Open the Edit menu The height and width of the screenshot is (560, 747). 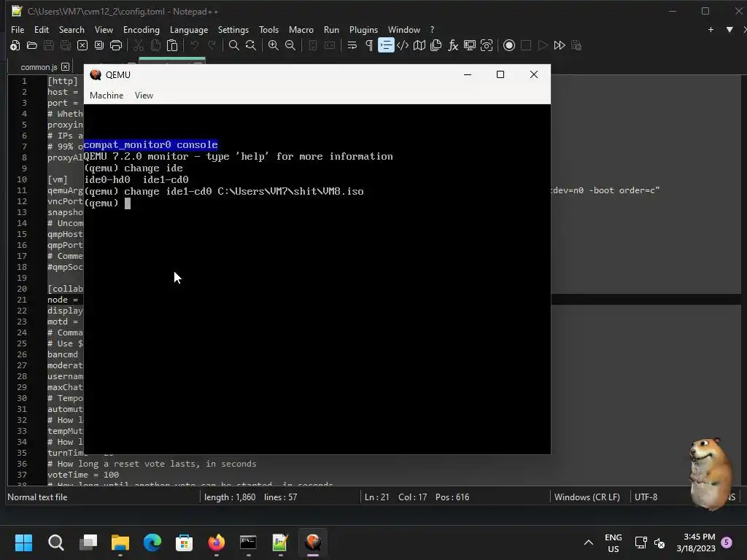click(x=42, y=29)
